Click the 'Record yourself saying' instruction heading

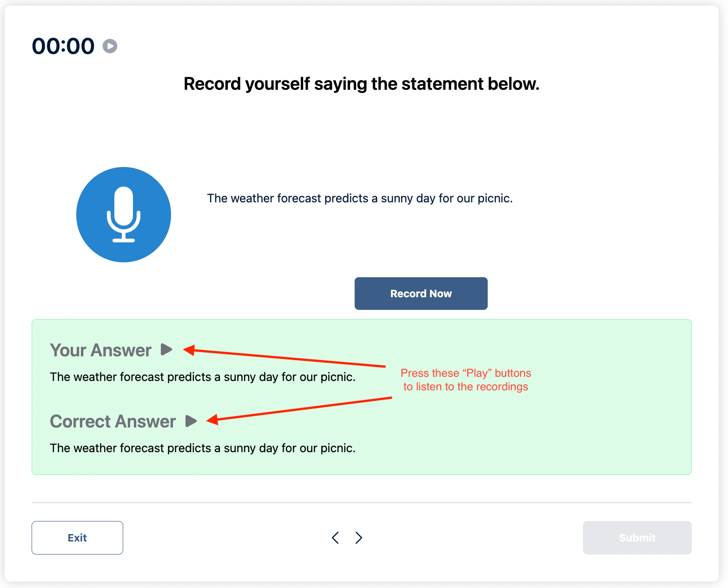pyautogui.click(x=362, y=84)
